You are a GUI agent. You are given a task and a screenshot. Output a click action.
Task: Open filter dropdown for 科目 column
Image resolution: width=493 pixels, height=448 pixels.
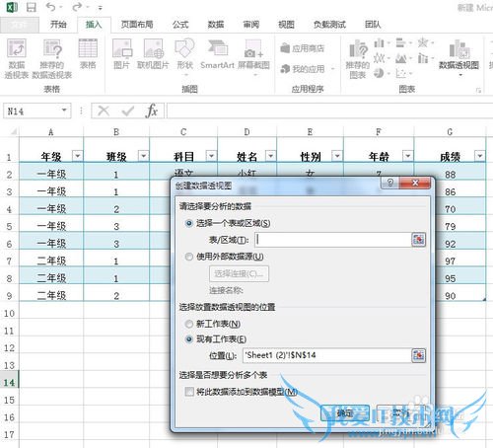coord(211,156)
